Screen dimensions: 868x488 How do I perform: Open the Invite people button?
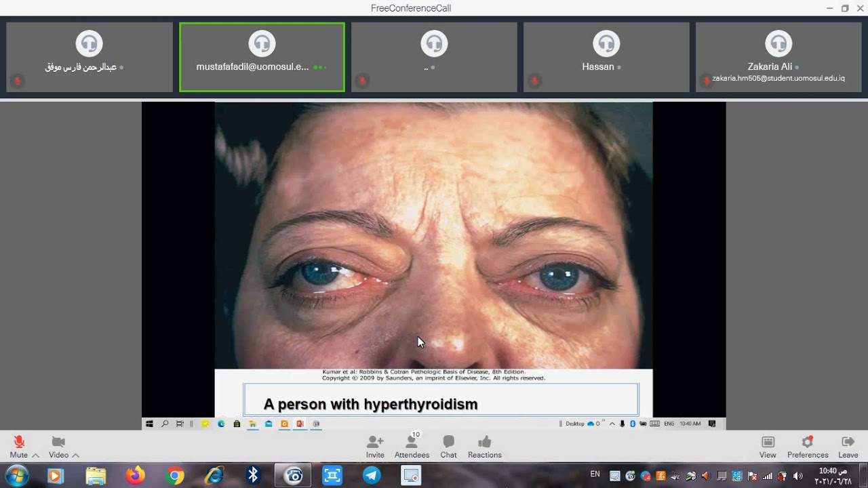[x=375, y=447]
